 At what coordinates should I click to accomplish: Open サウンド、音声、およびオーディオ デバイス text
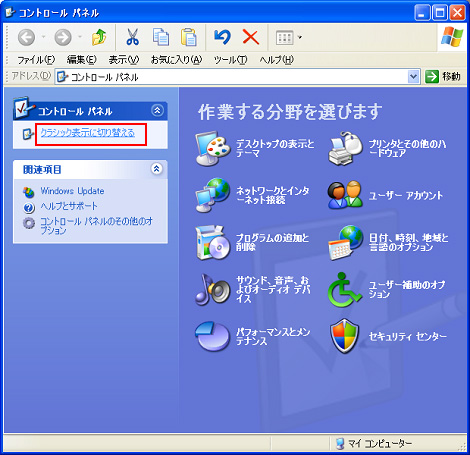(273, 289)
